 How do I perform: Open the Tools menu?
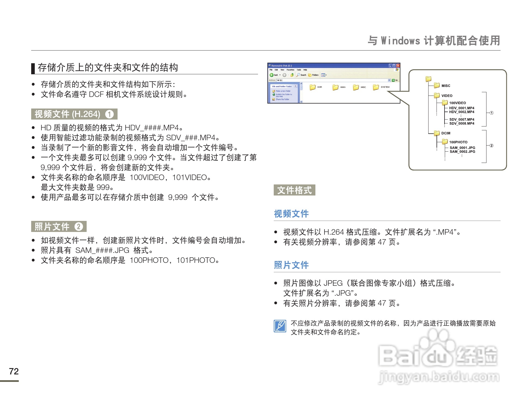click(x=299, y=70)
